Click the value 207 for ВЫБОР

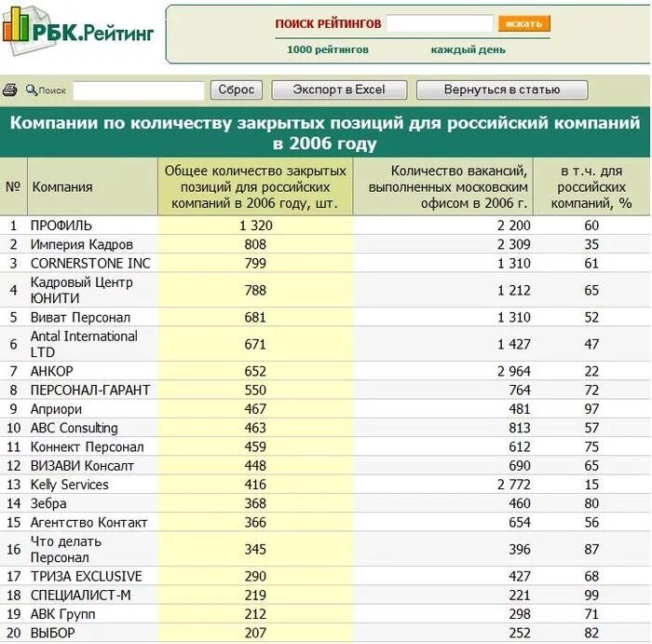255,633
